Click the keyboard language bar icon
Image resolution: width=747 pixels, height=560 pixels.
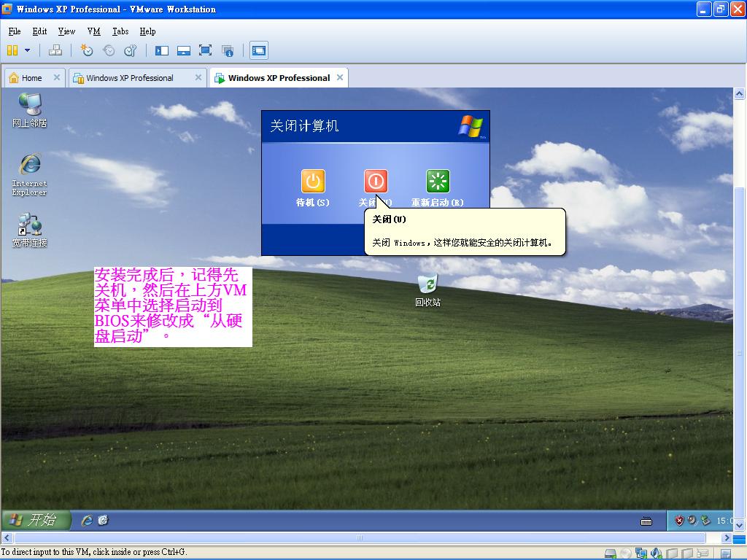click(x=646, y=521)
